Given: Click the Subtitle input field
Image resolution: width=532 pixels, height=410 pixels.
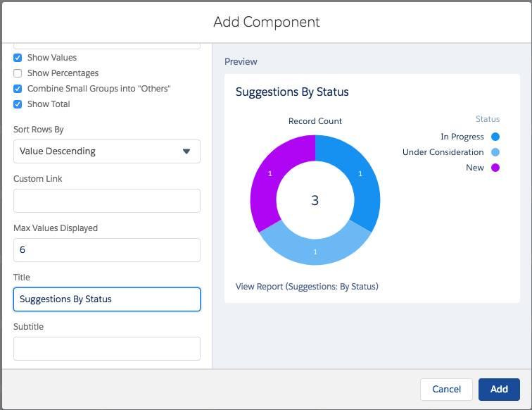Looking at the screenshot, I should point(106,348).
